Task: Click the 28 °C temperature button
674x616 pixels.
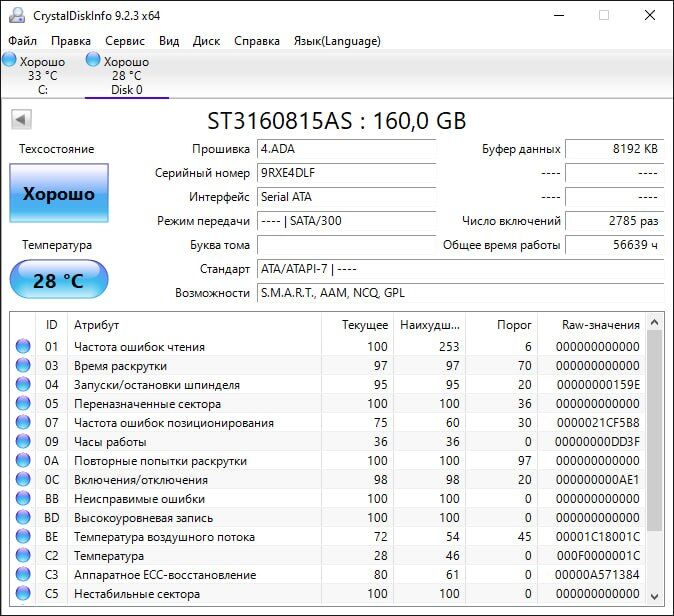Action: coord(59,280)
